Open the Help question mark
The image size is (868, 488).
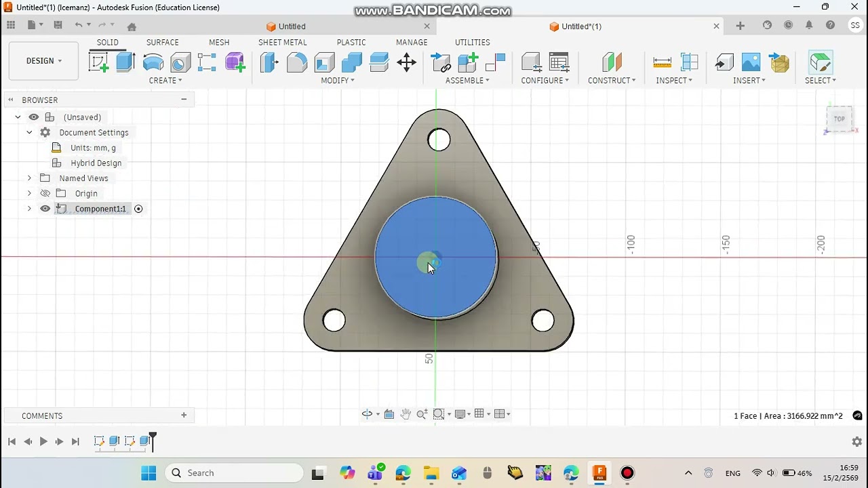click(830, 25)
